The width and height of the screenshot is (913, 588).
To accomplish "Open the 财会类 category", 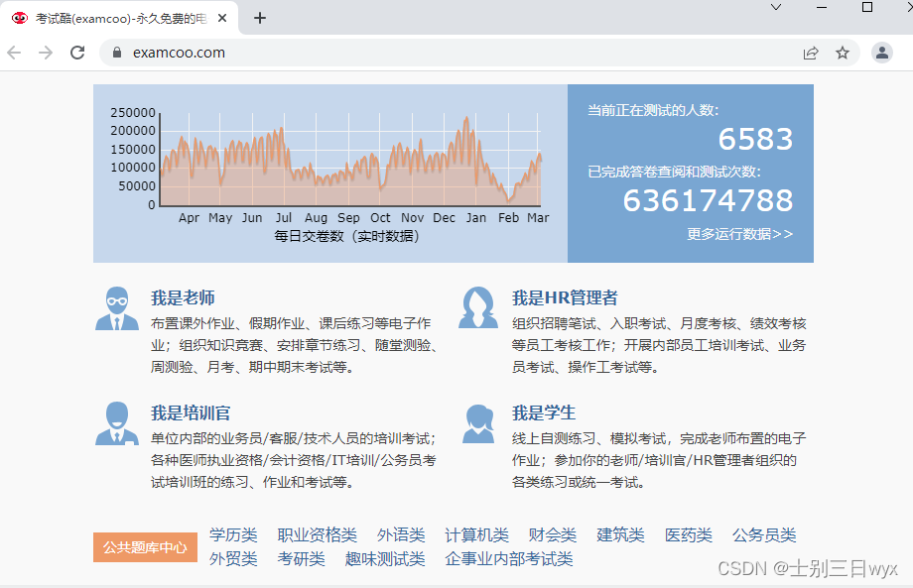I will pos(552,534).
